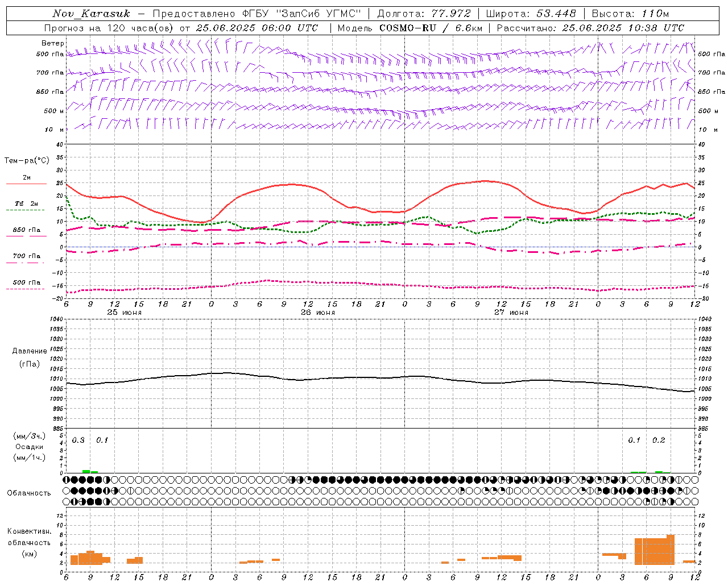This screenshot has height=582, width=728.
Task: Click the 25 июня date label
Action: click(x=125, y=313)
